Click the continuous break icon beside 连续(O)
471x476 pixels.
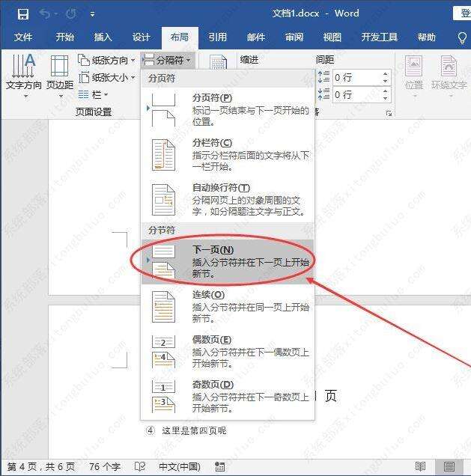163,307
